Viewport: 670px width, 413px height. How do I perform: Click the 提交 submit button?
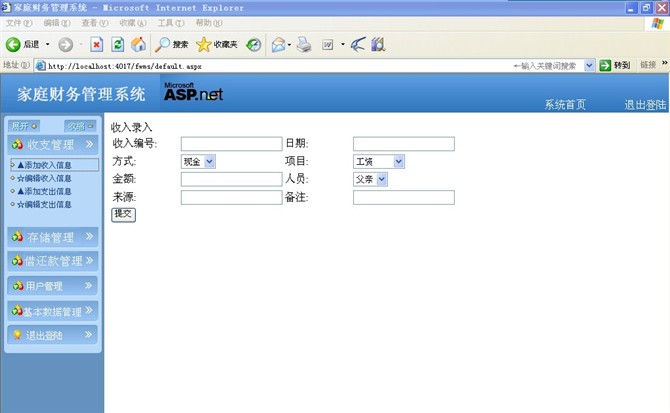(x=123, y=214)
